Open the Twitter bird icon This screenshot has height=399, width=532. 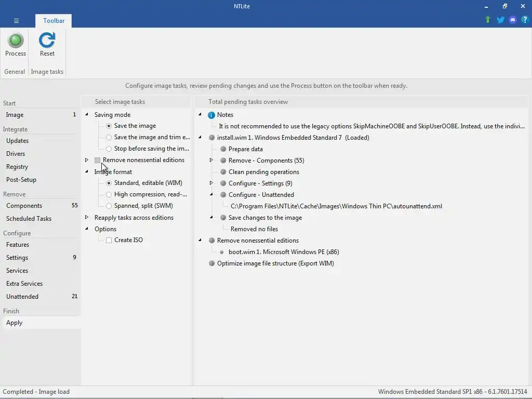click(x=500, y=20)
